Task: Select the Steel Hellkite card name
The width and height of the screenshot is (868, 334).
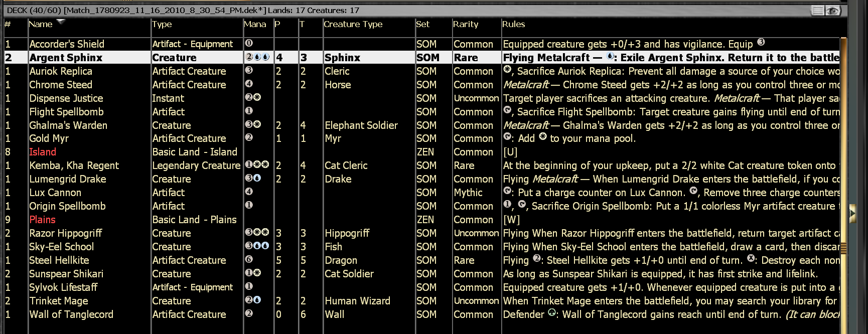Action: (59, 260)
